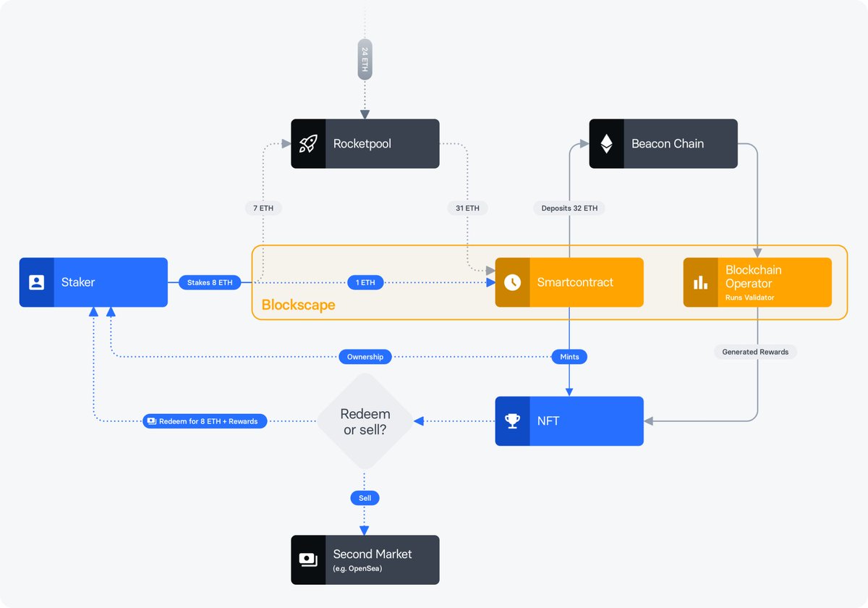Click the Blockscape group title
Viewport: 868px width, 608px height.
pyautogui.click(x=298, y=305)
